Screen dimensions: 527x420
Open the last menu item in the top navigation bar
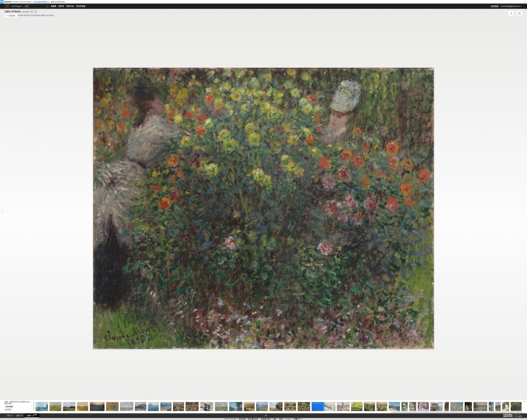(81, 6)
